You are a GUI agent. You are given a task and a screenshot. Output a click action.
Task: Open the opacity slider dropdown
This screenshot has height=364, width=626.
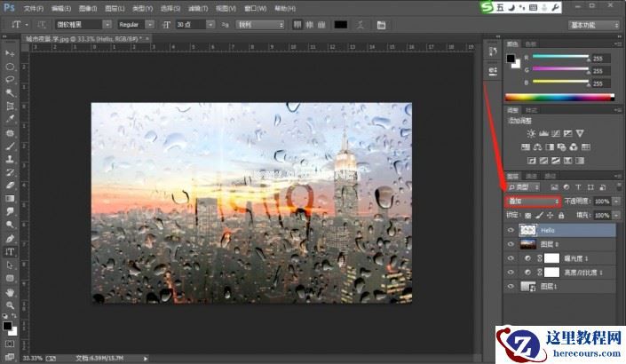[x=617, y=202]
